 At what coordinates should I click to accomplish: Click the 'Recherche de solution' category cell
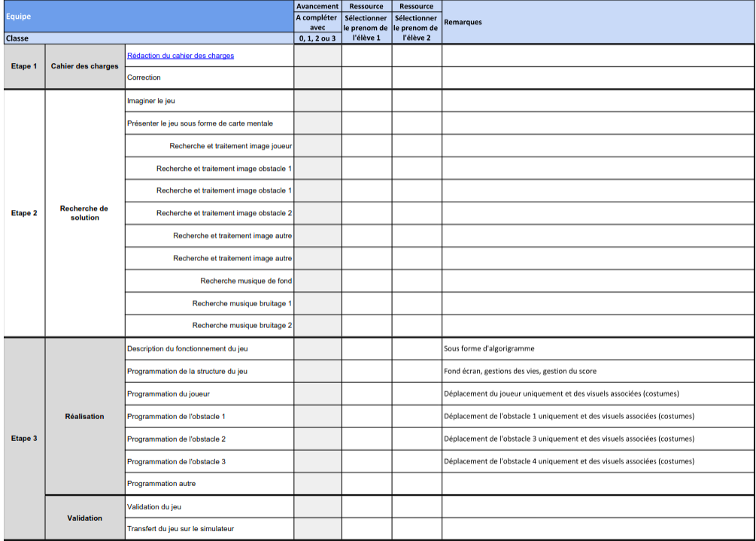click(x=84, y=213)
